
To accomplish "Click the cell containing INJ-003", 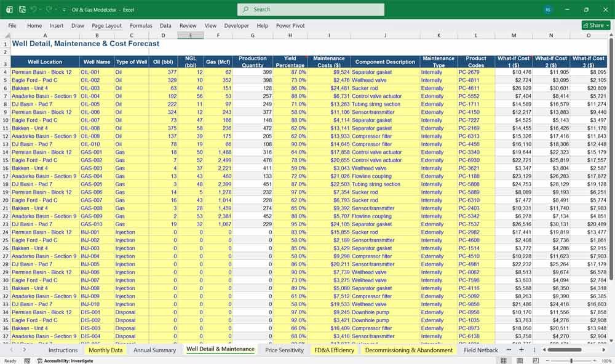I will point(97,248).
